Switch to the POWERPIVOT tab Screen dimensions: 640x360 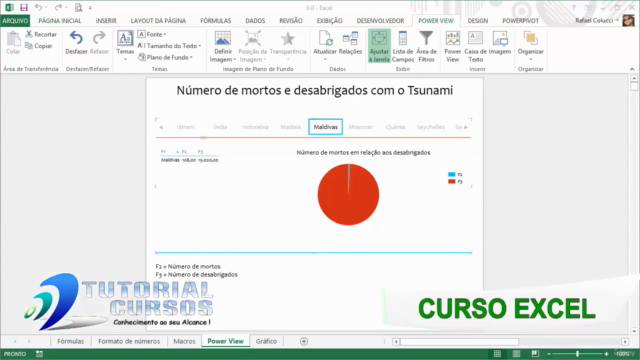click(x=520, y=20)
